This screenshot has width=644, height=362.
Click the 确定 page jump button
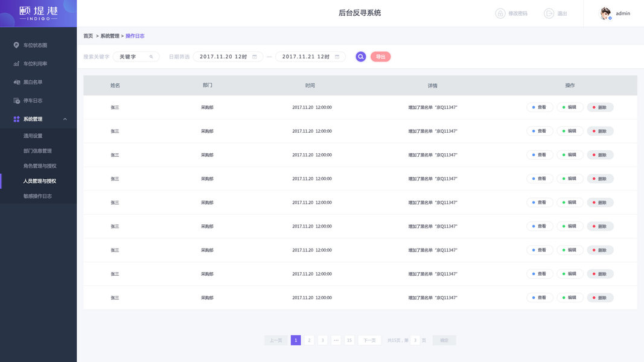(444, 340)
